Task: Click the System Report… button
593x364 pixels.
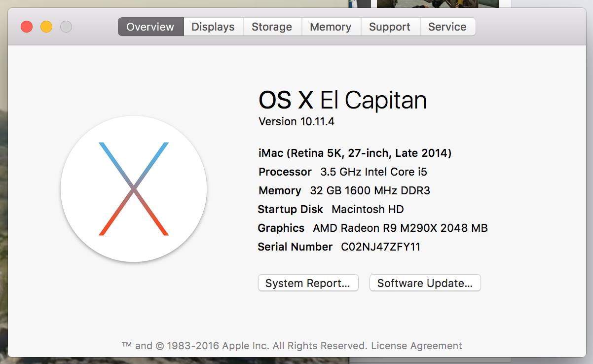Action: point(308,283)
